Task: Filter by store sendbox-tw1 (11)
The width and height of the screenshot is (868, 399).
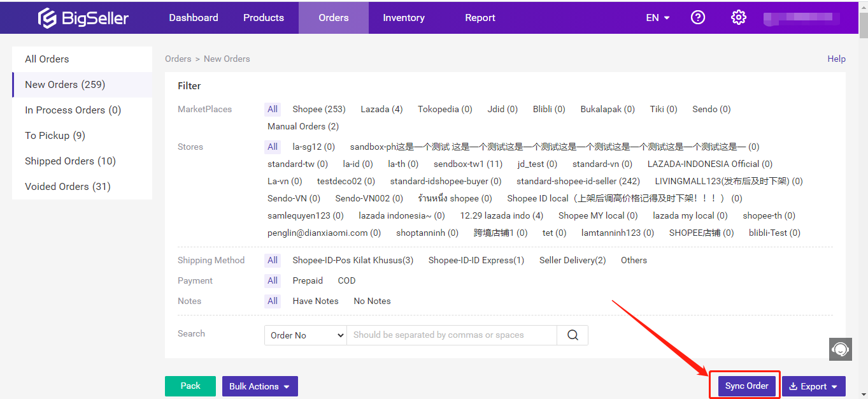Action: point(468,164)
